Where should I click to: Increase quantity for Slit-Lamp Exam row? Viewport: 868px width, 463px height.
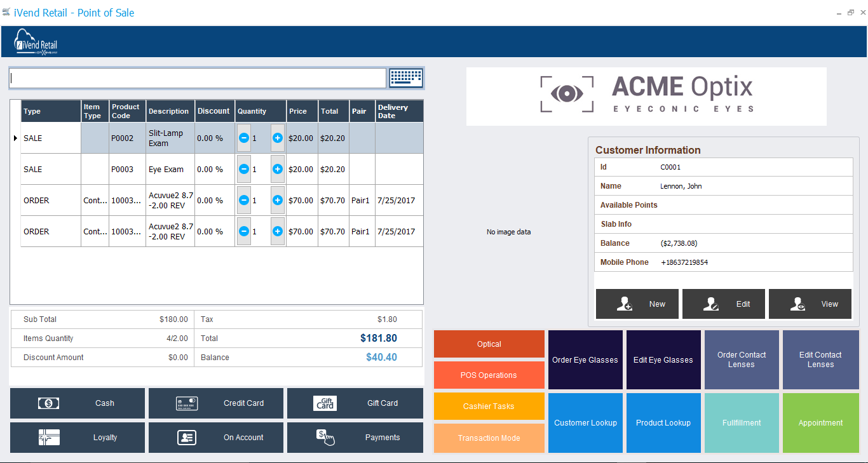click(x=277, y=138)
